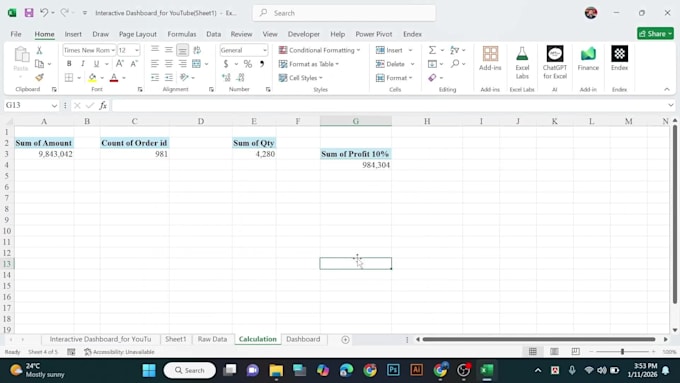Open the Add-ins button
680x383 pixels.
(x=490, y=59)
